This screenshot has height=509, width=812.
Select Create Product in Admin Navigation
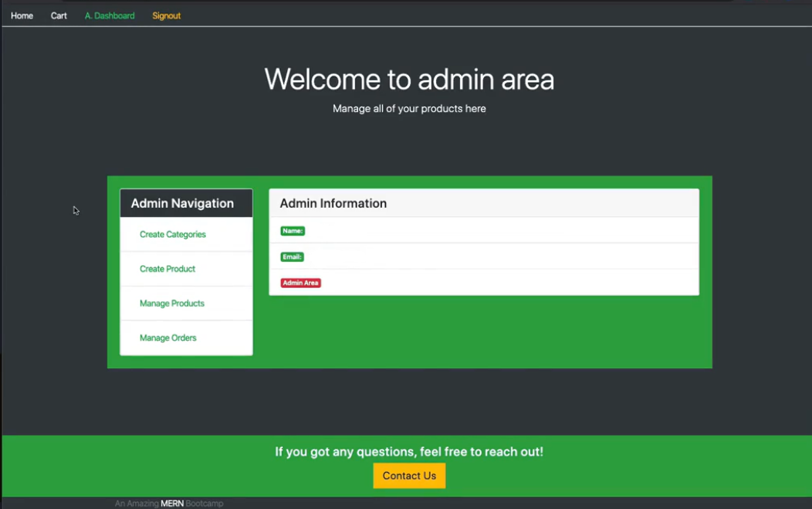pos(167,269)
